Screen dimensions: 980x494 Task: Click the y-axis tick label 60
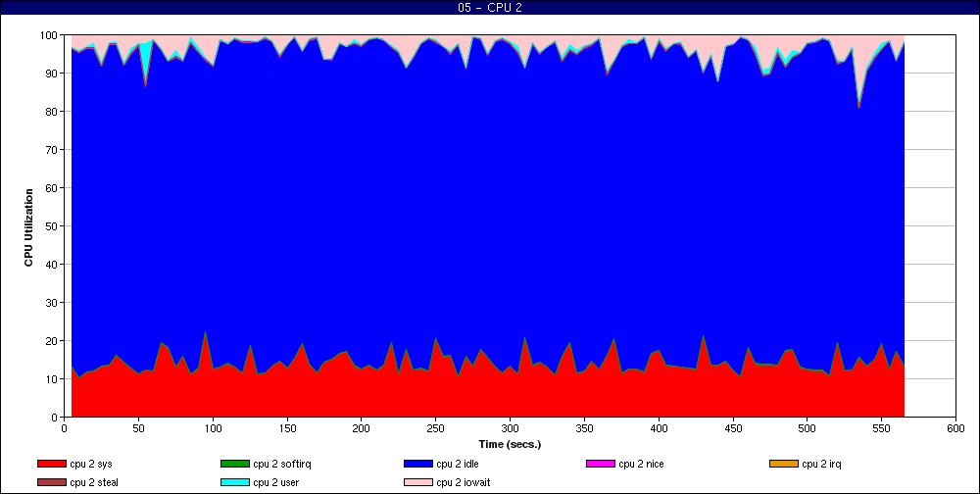pos(53,187)
